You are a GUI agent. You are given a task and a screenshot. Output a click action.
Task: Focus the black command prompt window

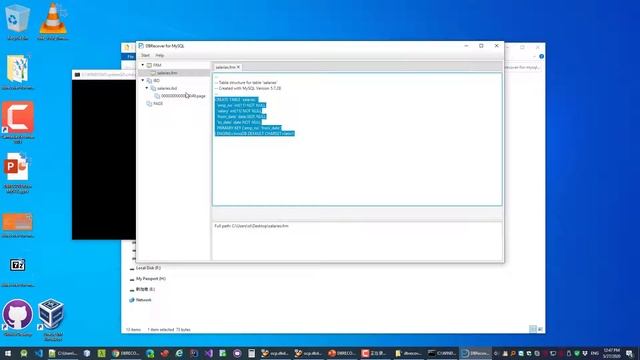click(104, 159)
